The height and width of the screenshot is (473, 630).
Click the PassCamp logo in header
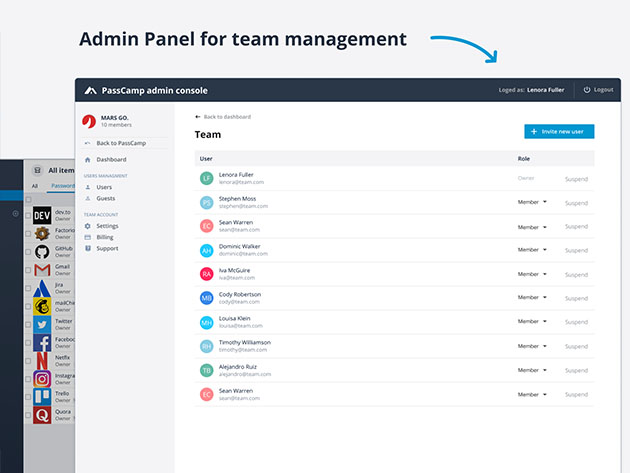tap(91, 90)
